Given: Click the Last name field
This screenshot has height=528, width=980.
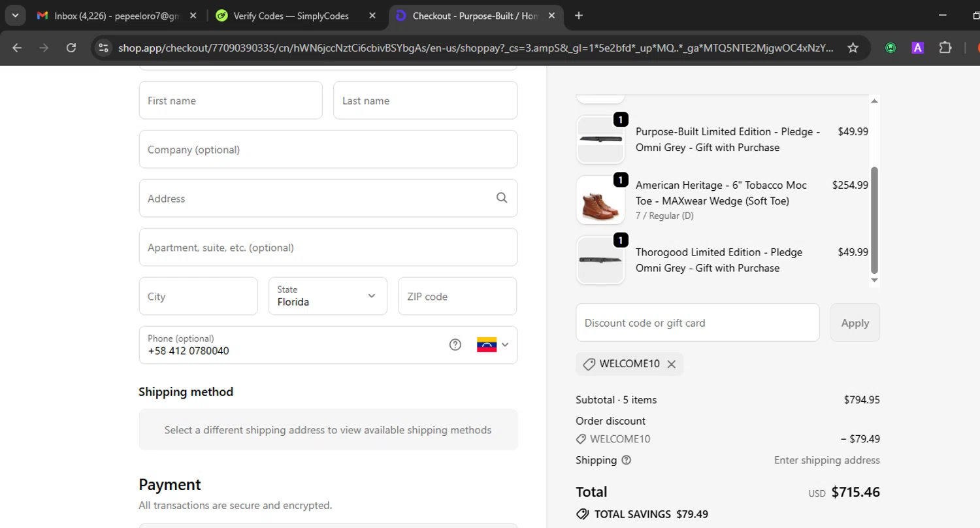Looking at the screenshot, I should (425, 100).
